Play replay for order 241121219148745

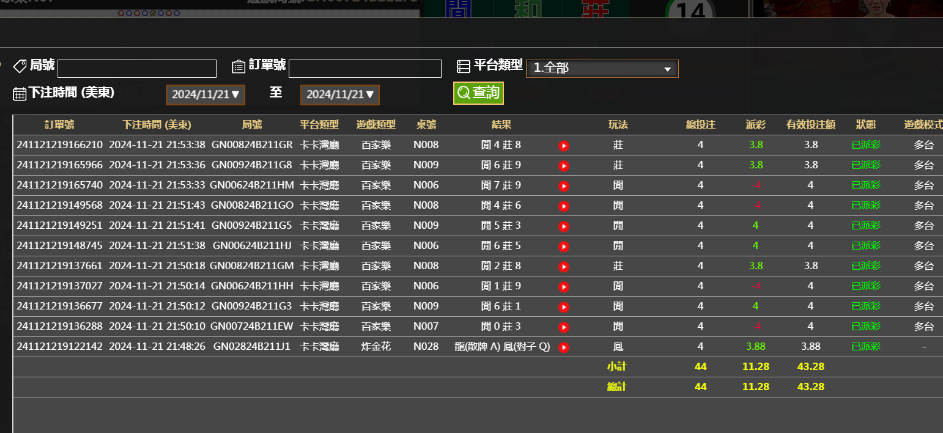[x=564, y=247]
